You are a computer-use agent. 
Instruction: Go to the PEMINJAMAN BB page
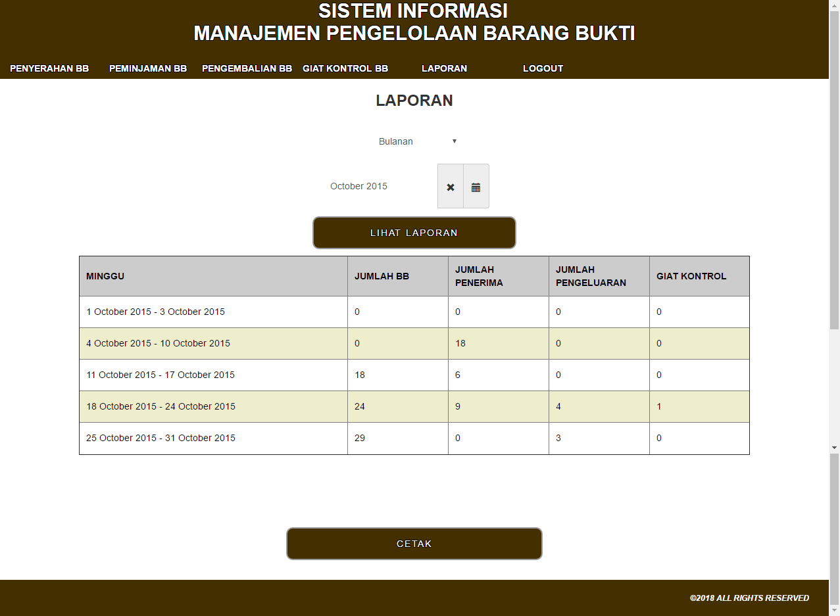pos(148,68)
